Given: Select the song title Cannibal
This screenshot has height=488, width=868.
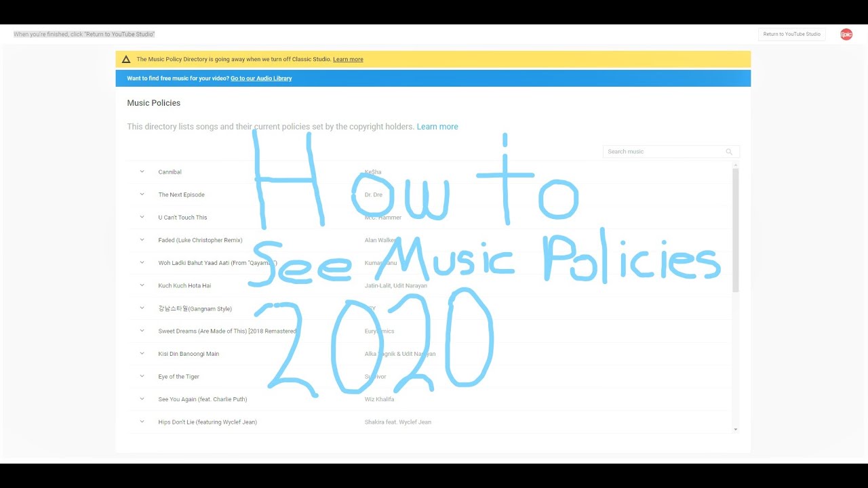Looking at the screenshot, I should (x=170, y=172).
